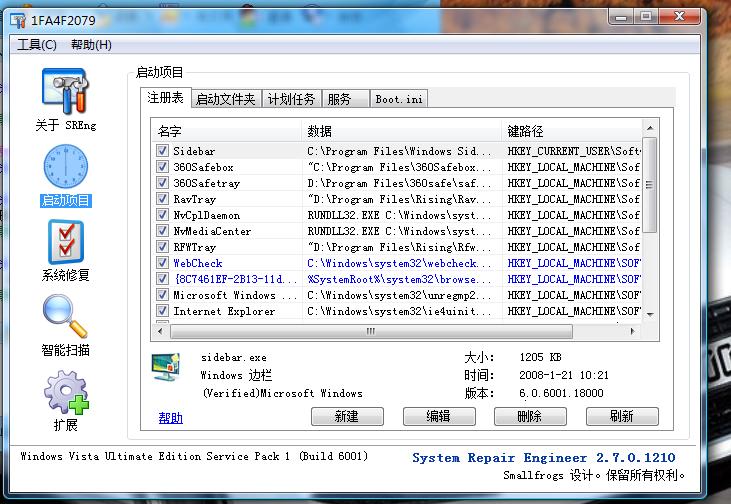Uncheck the 360Safetray startup entry
This screenshot has width=731, height=504.
click(x=162, y=182)
